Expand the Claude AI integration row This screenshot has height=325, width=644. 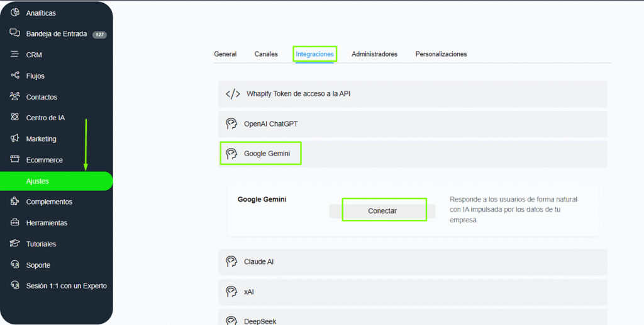(x=413, y=262)
